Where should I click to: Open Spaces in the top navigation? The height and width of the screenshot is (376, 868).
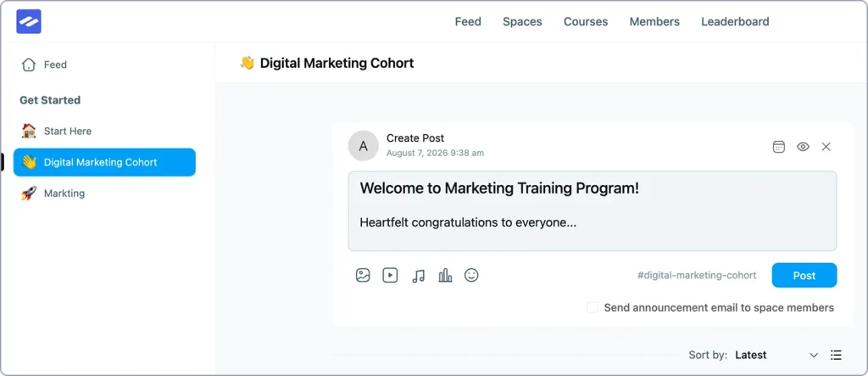(522, 21)
